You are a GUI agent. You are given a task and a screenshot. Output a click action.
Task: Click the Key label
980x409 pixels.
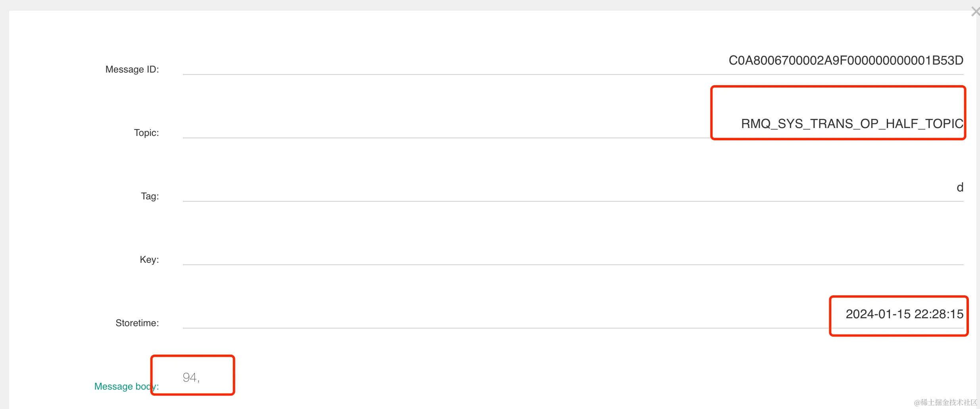pyautogui.click(x=149, y=260)
